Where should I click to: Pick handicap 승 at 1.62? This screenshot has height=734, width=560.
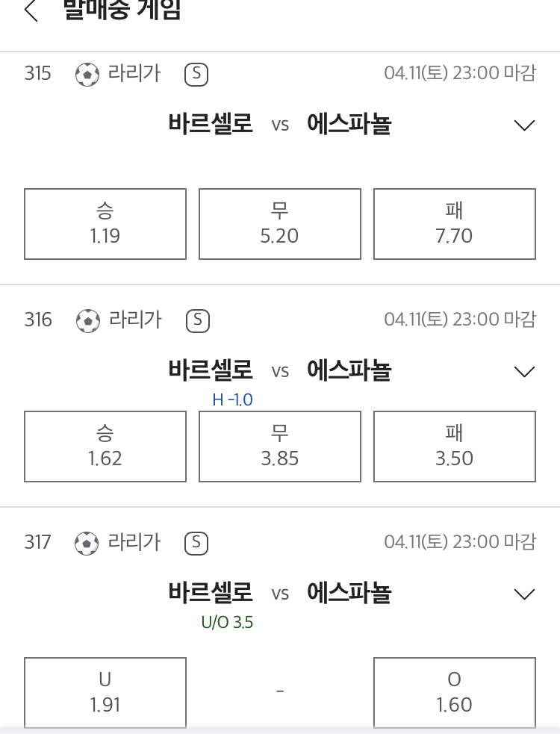tap(105, 446)
